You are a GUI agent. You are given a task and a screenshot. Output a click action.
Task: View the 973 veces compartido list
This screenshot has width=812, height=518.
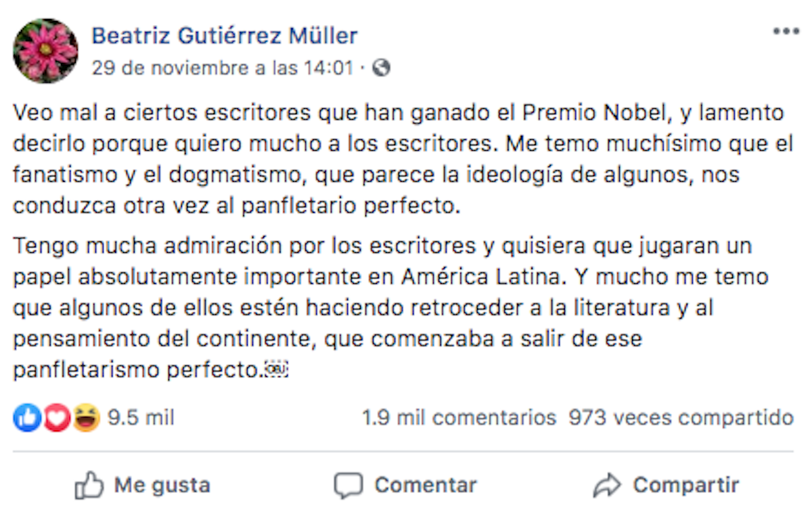[681, 419]
